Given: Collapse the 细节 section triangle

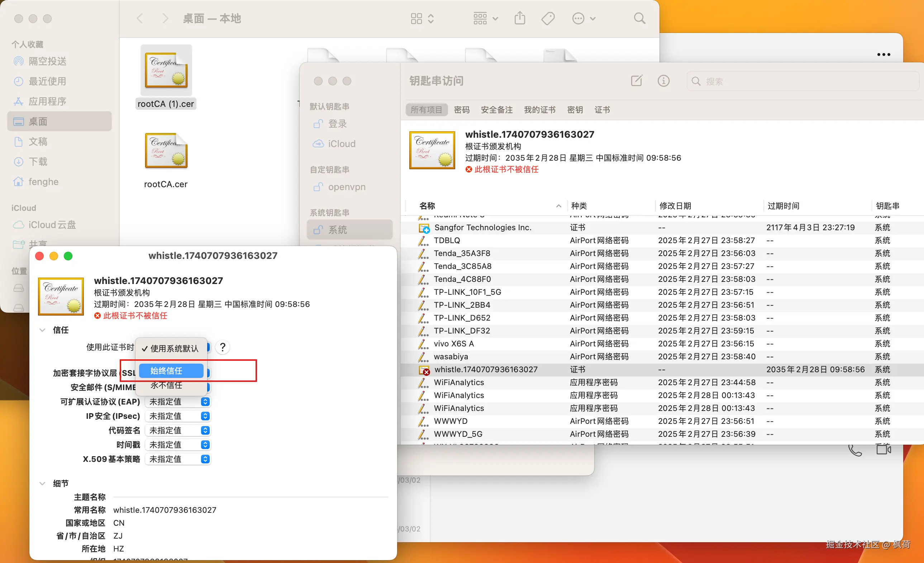Looking at the screenshot, I should point(42,483).
